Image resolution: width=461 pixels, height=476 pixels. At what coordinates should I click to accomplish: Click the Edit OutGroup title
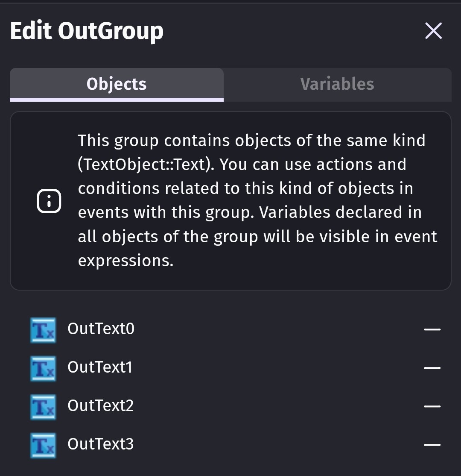[87, 31]
